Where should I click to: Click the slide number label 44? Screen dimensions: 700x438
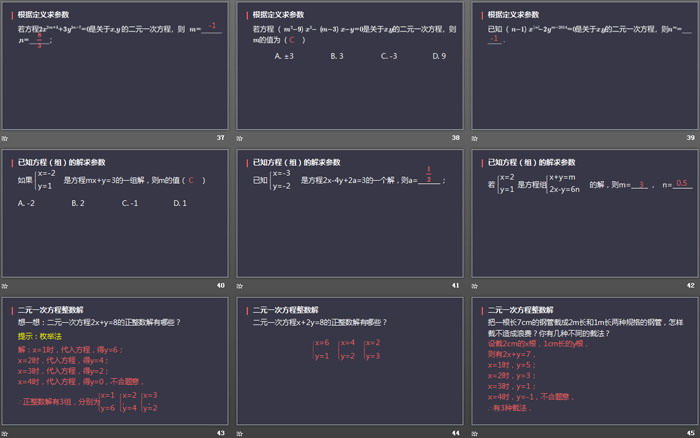point(455,433)
